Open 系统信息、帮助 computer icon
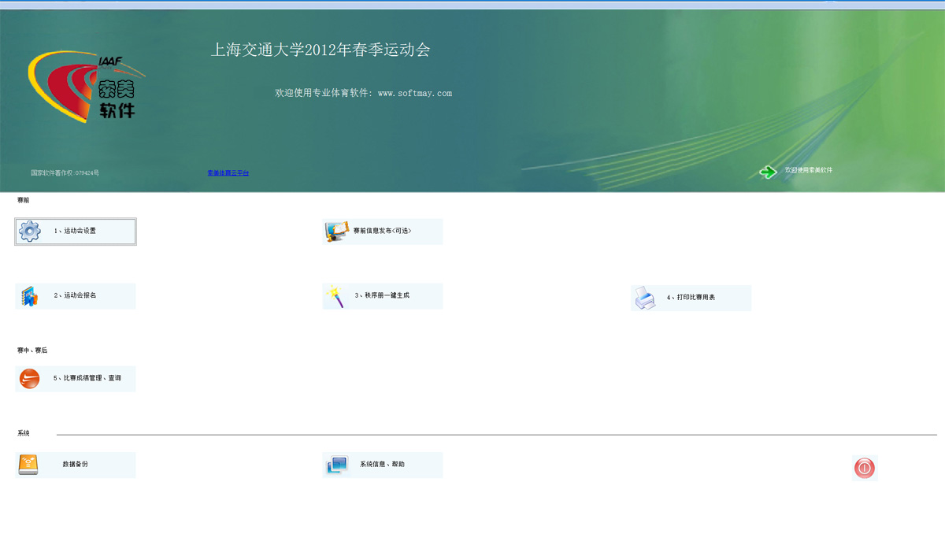945x560 pixels. click(x=337, y=465)
